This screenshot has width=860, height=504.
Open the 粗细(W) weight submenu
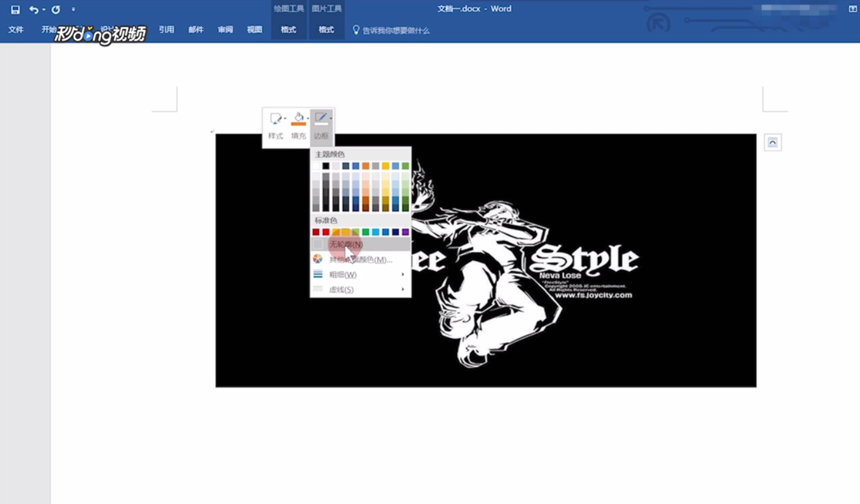point(360,275)
